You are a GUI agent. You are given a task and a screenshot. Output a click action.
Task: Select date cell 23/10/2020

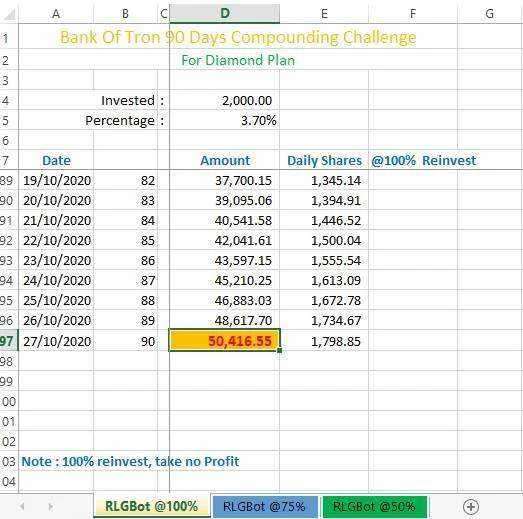56,261
